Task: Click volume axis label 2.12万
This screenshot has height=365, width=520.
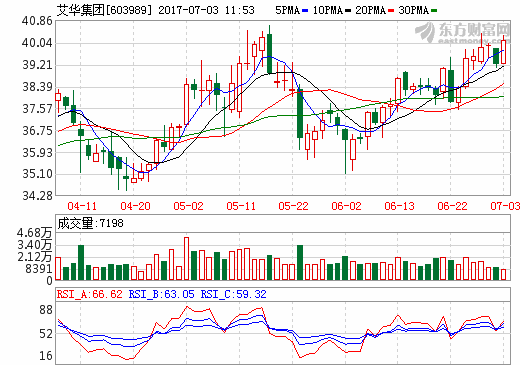Action: (35, 257)
